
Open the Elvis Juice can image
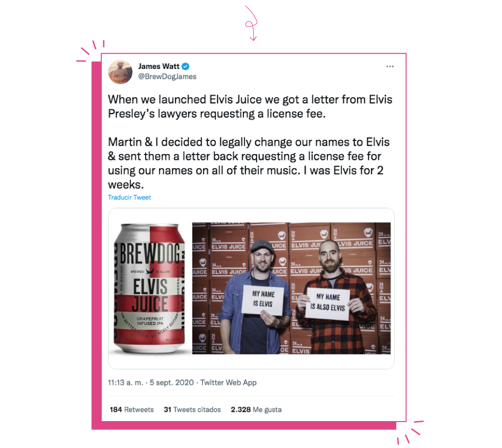click(150, 288)
